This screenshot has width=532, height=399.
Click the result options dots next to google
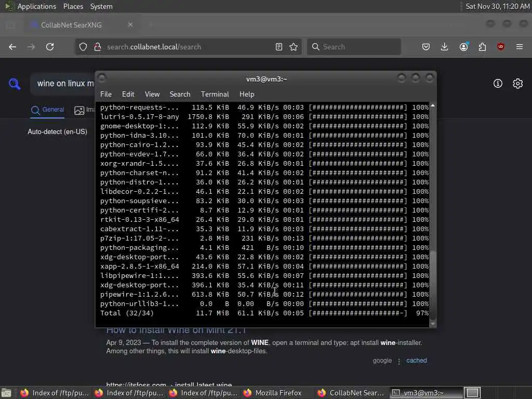tap(399, 362)
